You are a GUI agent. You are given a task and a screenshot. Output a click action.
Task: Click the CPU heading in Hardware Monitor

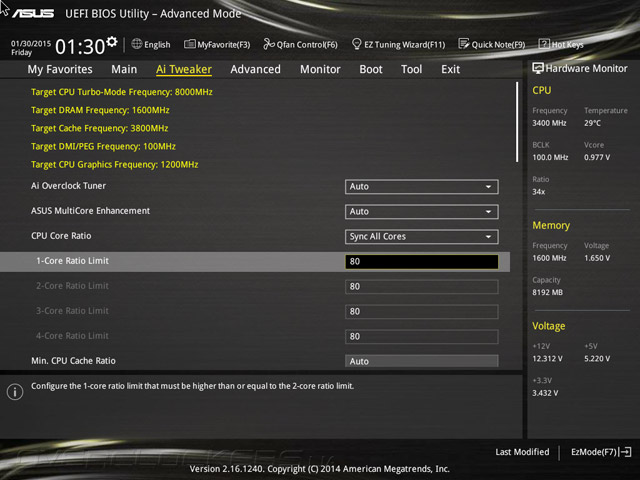[542, 90]
